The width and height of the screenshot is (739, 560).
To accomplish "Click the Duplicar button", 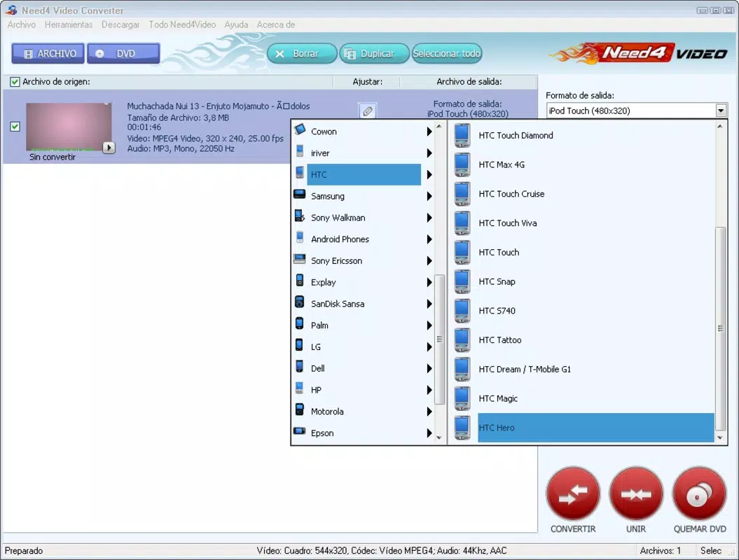I will [x=374, y=54].
